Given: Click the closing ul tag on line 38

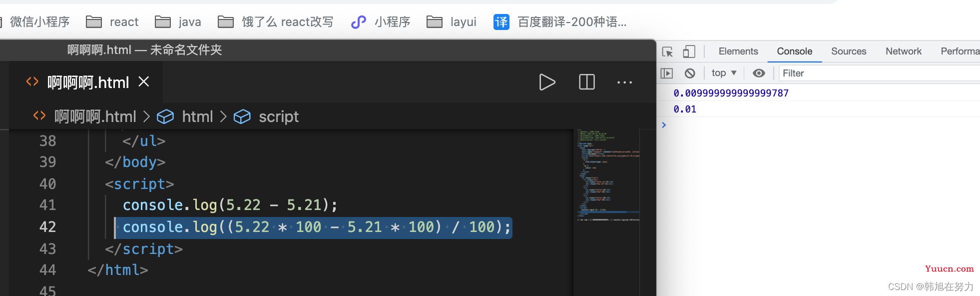Looking at the screenshot, I should pos(144,141).
